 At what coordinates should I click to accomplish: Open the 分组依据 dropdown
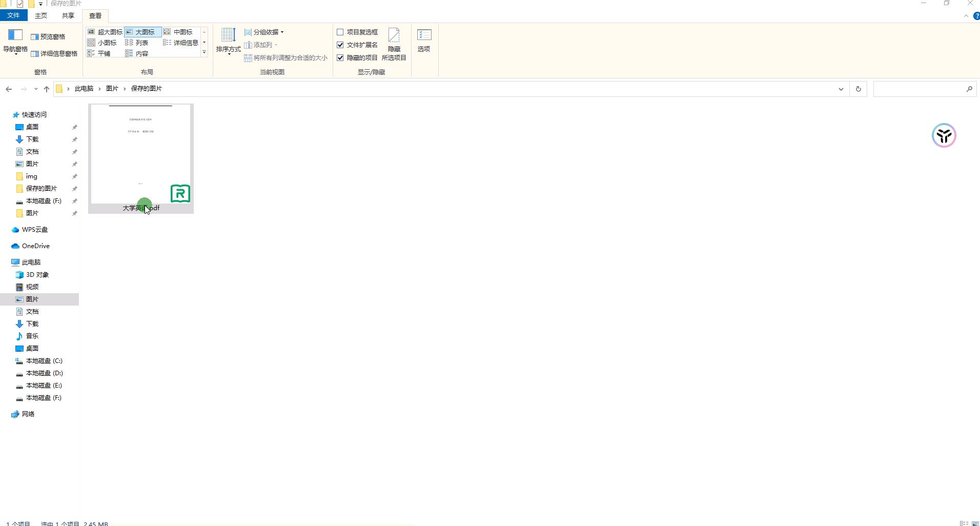tap(264, 32)
